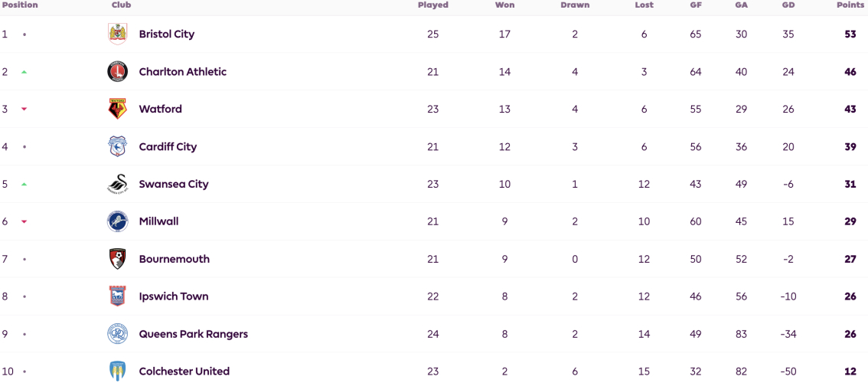
Task: Open the Colchester United name link
Action: [184, 371]
